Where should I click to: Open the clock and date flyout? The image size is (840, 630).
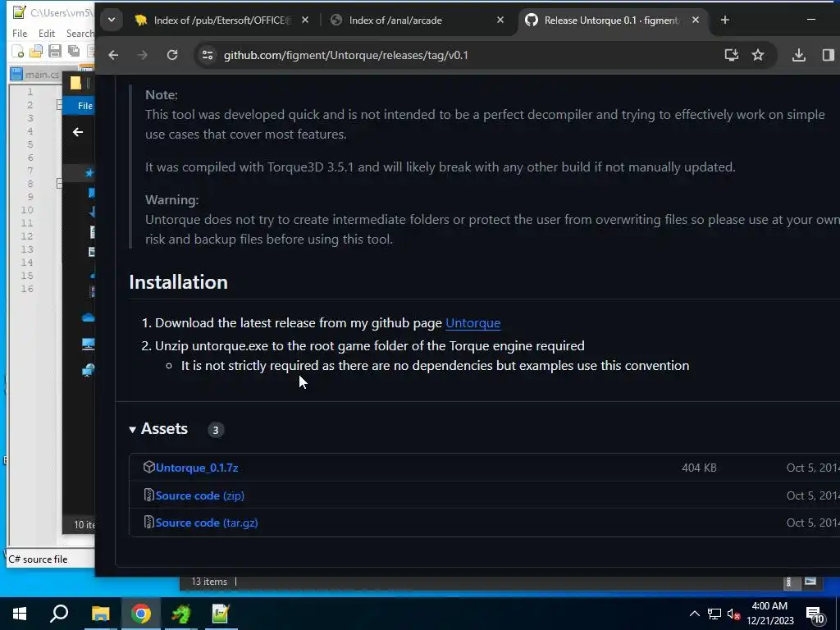tap(769, 614)
